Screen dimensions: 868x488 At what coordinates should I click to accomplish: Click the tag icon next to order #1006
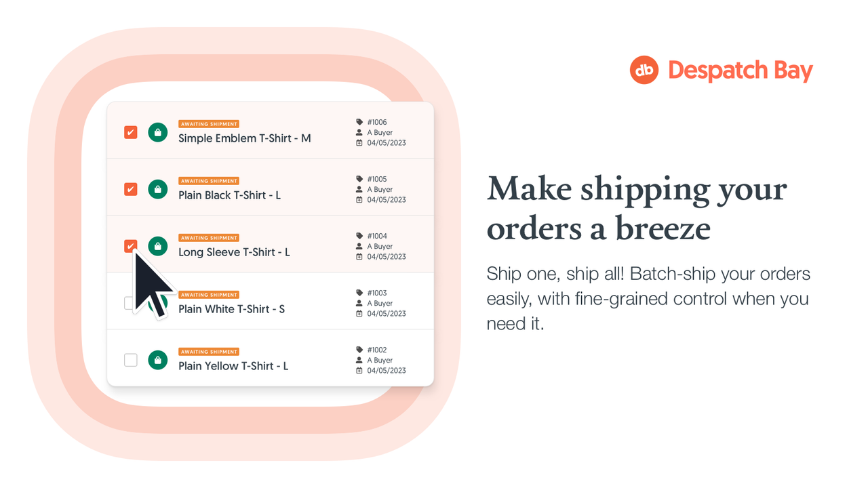tap(359, 122)
